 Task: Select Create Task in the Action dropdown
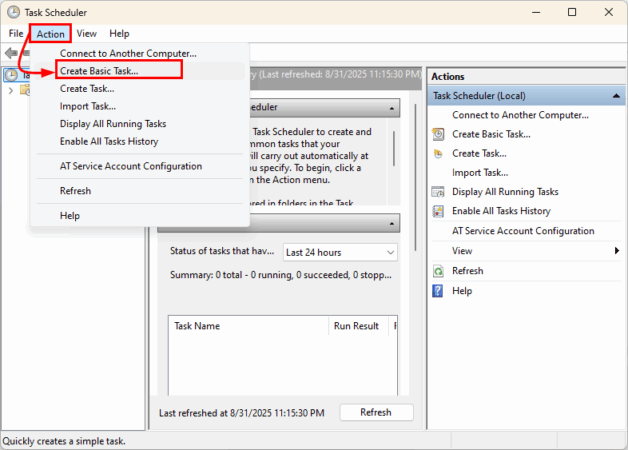click(139, 88)
